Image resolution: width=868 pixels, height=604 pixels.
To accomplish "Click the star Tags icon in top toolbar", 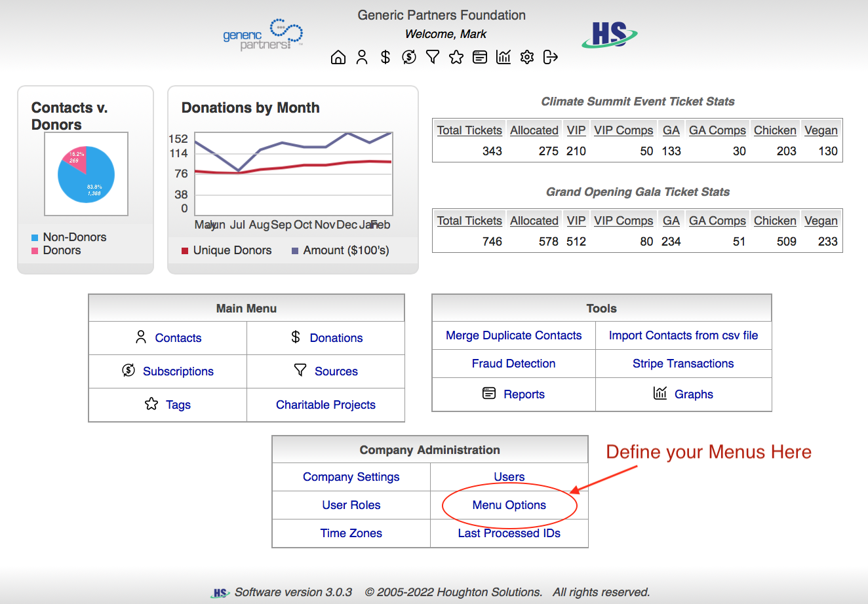I will pos(456,58).
